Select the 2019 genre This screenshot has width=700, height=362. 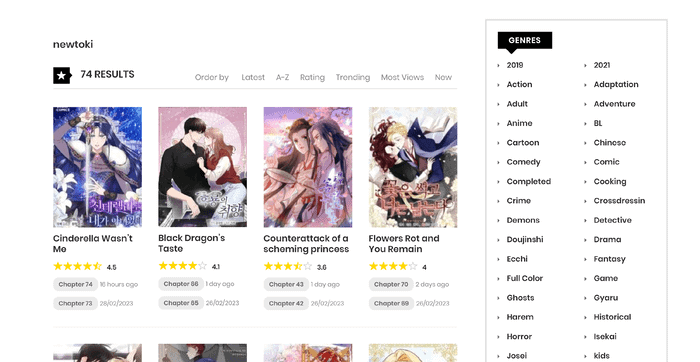point(515,65)
